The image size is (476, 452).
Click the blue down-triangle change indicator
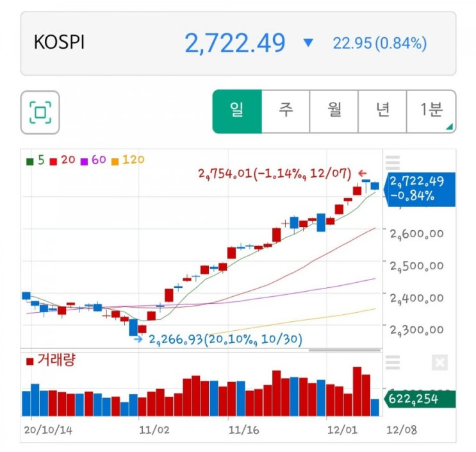point(308,42)
